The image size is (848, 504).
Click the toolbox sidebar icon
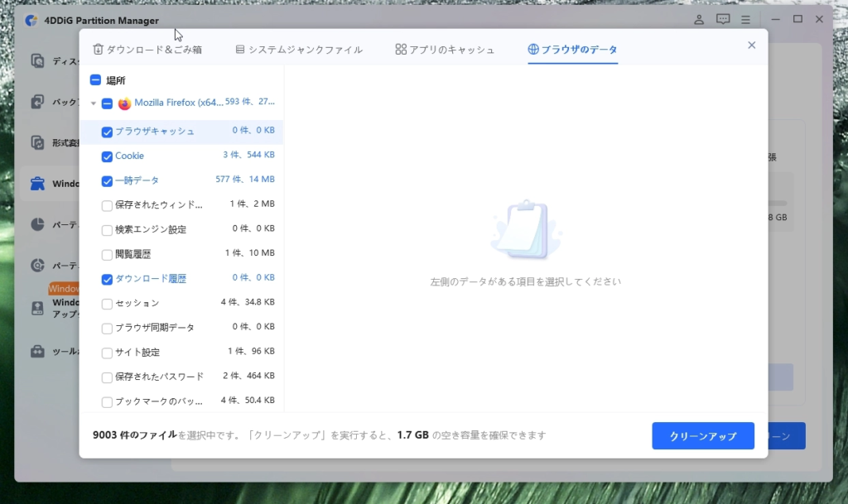pos(37,351)
